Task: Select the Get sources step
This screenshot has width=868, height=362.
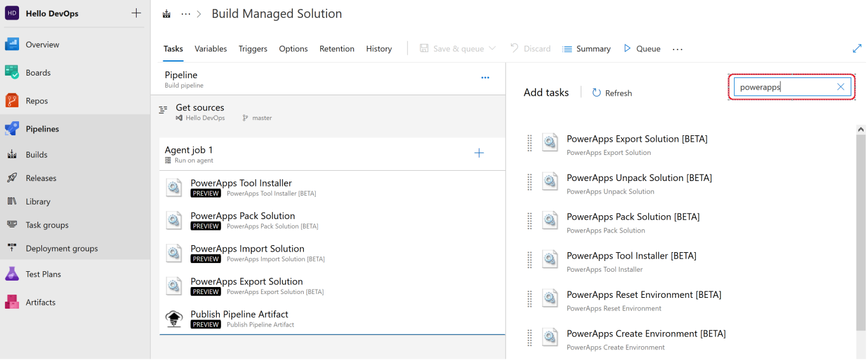Action: (329, 112)
